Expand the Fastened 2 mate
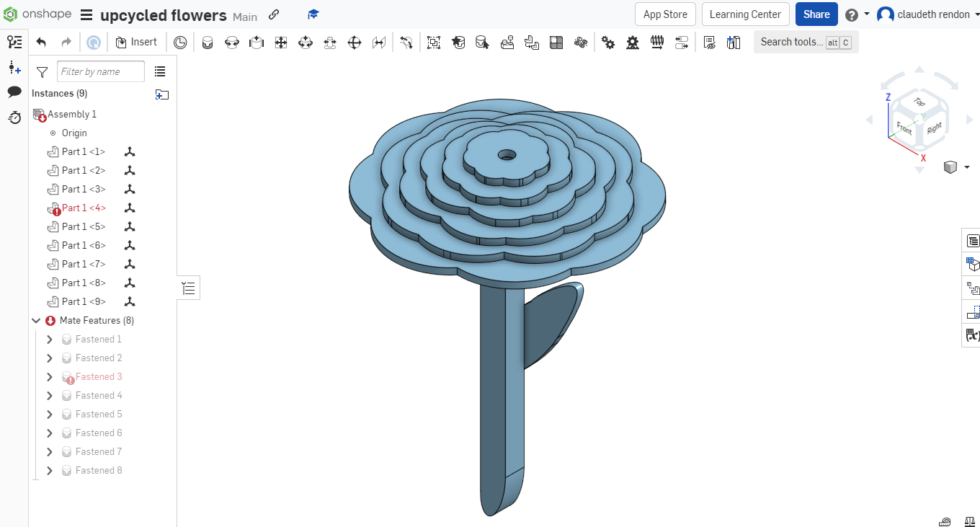Image resolution: width=980 pixels, height=527 pixels. click(50, 358)
